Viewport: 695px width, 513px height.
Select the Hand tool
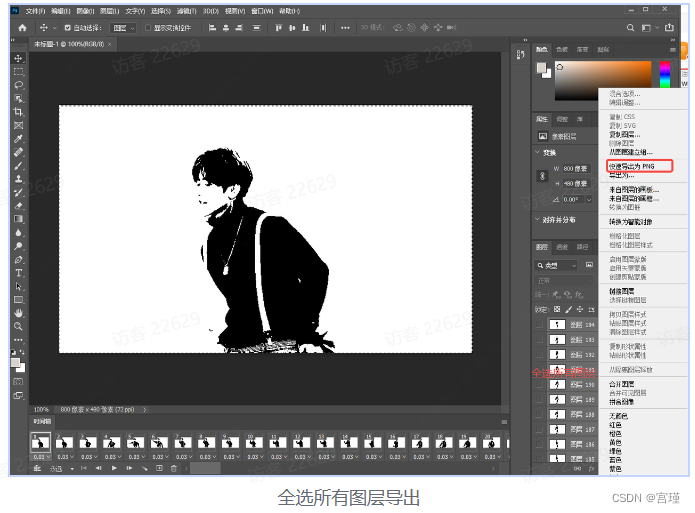coord(18,313)
